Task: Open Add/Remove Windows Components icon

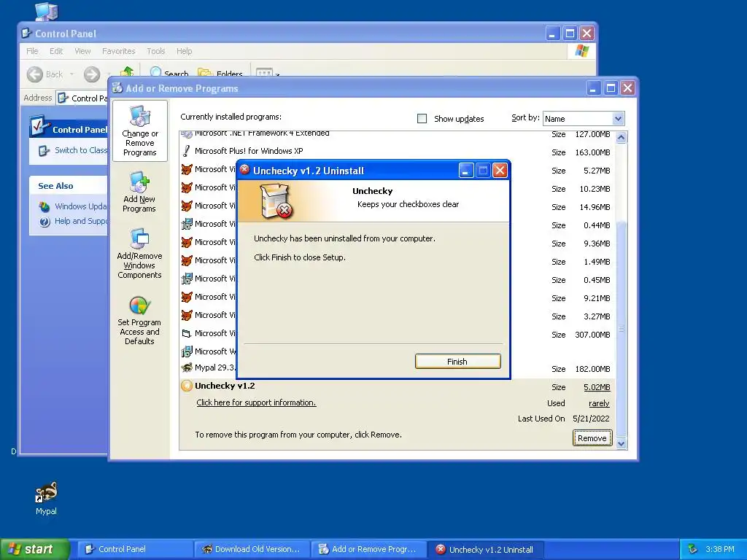Action: coord(139,253)
